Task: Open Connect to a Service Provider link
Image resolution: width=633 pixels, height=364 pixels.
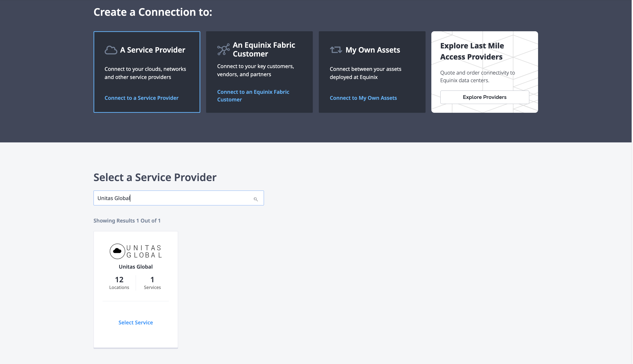Action: pyautogui.click(x=141, y=98)
